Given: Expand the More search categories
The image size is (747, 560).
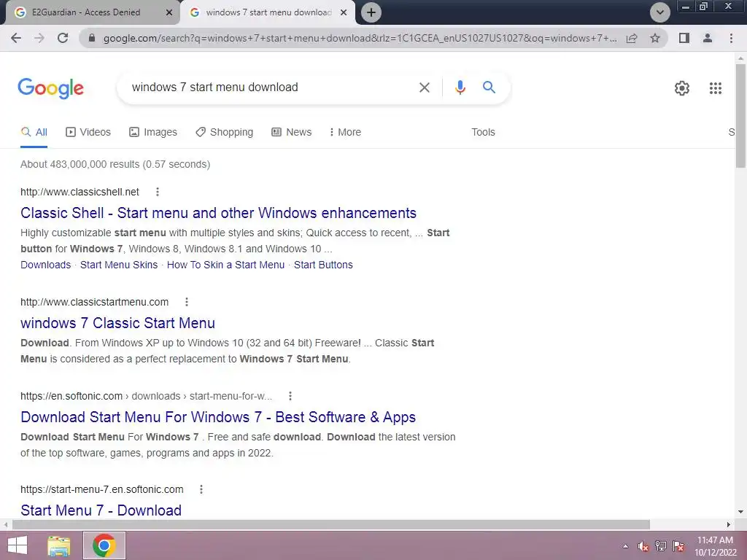Looking at the screenshot, I should tap(345, 133).
